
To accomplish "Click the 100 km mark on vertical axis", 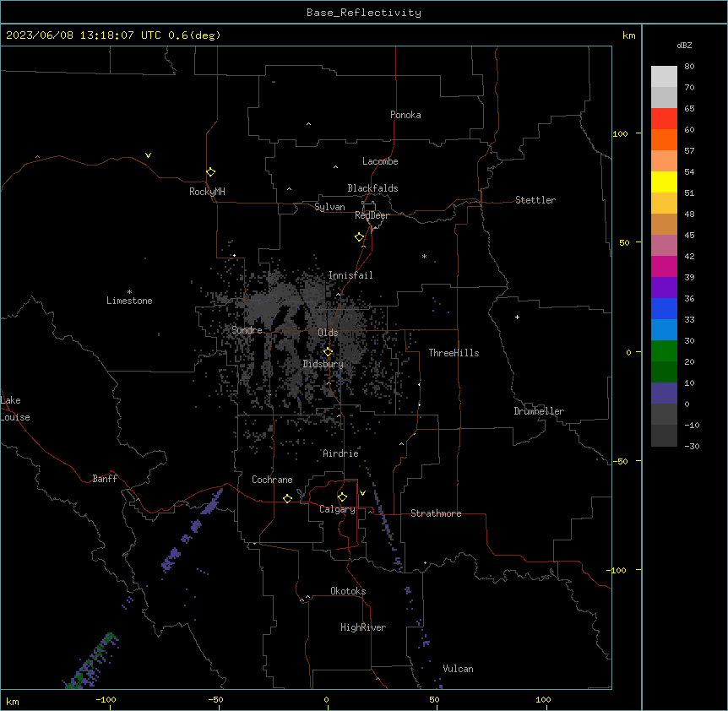I will (620, 133).
